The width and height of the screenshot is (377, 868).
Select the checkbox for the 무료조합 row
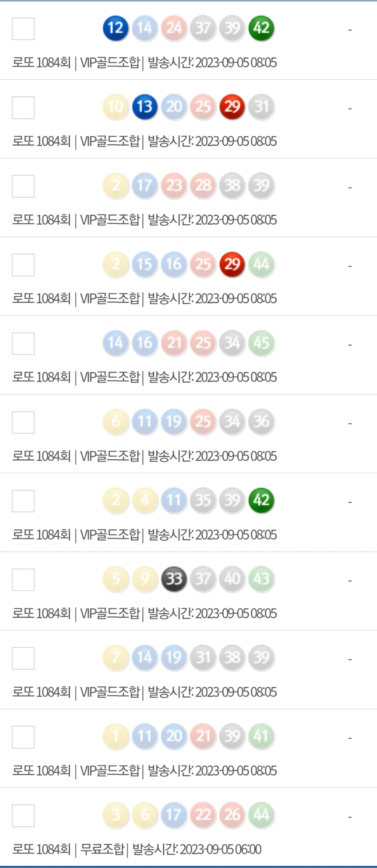(x=23, y=816)
